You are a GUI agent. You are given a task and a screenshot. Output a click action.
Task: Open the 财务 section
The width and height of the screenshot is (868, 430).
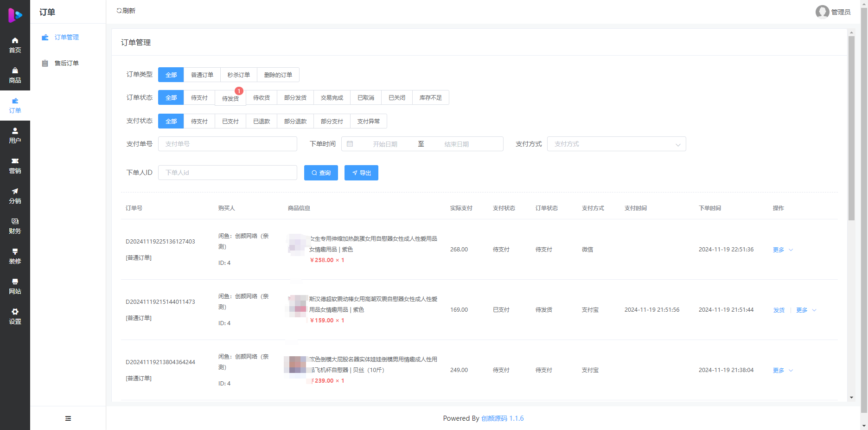click(x=15, y=226)
